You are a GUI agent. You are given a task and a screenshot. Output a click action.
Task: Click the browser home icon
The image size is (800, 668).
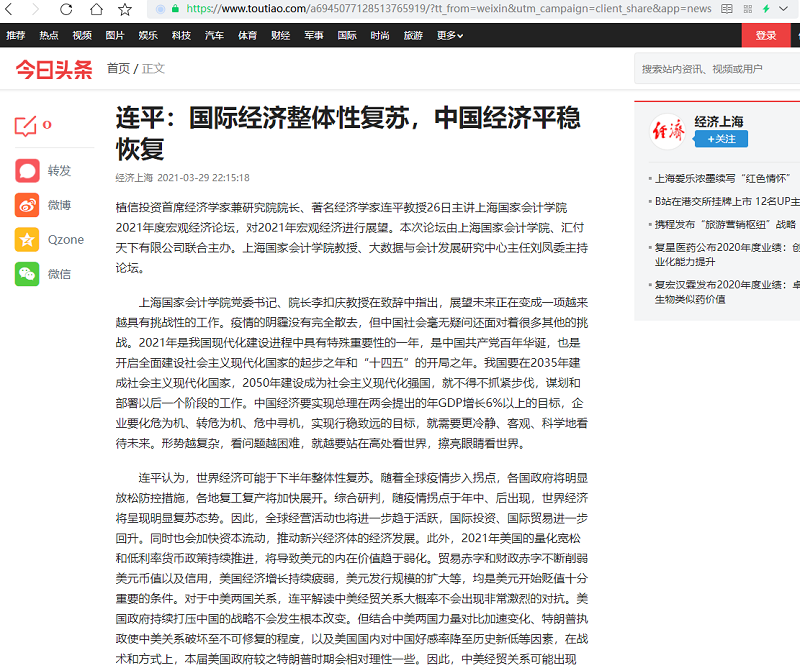coord(96,9)
